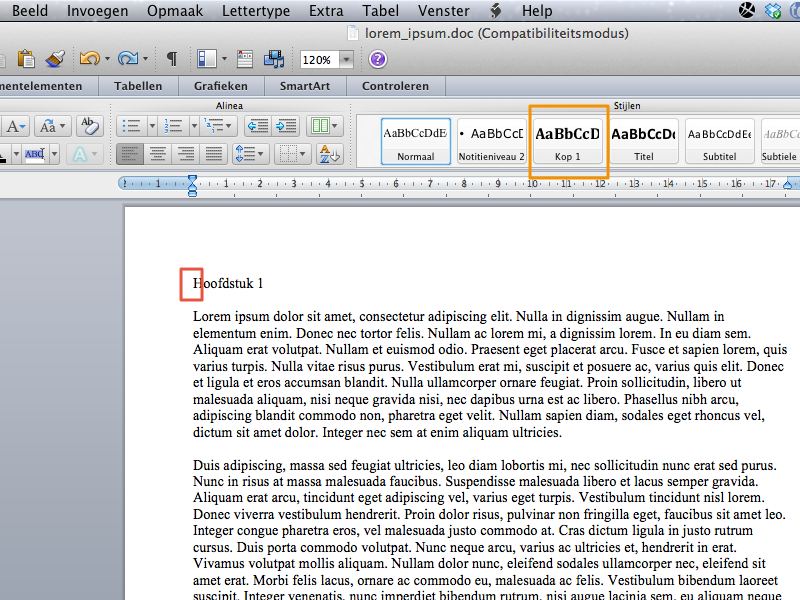
Task: Increase the paragraph indent
Action: pos(286,126)
